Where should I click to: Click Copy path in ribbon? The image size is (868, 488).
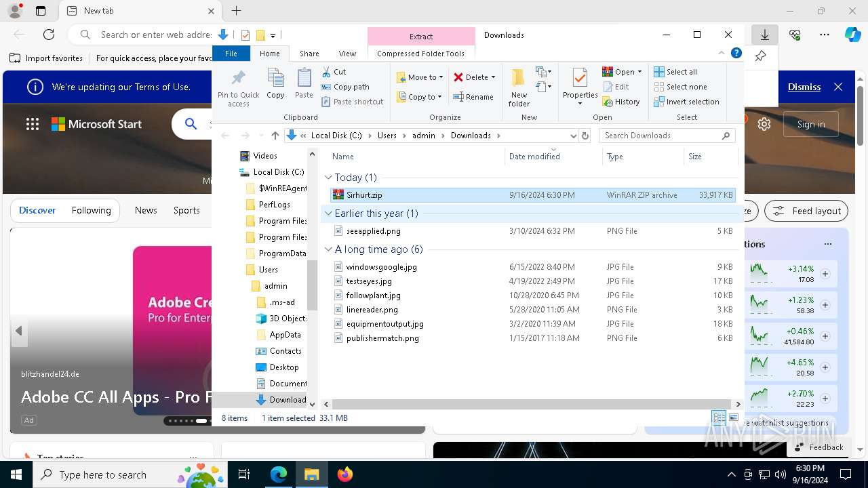(345, 87)
